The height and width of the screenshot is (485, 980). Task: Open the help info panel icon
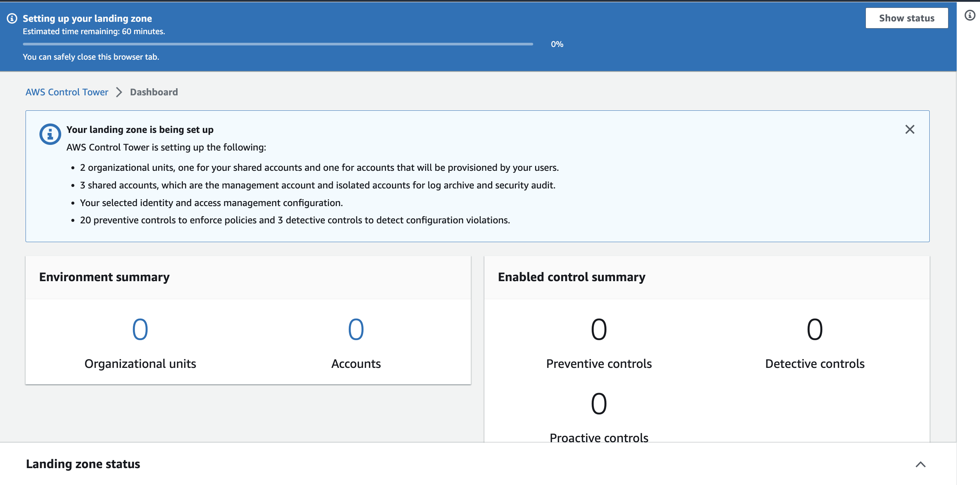pyautogui.click(x=969, y=15)
